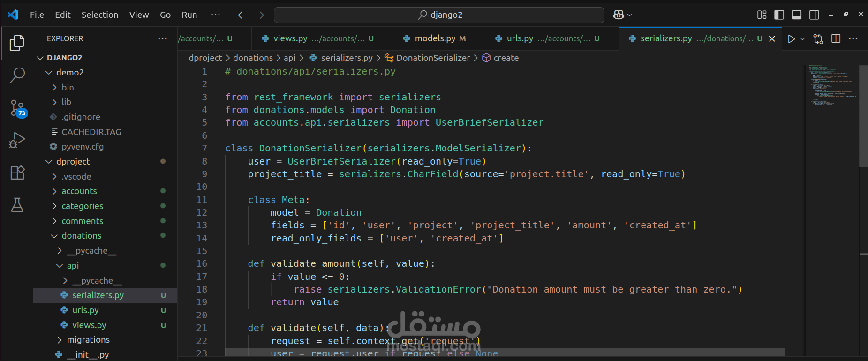Click api in the breadcrumb
This screenshot has height=361, width=868.
click(x=290, y=58)
